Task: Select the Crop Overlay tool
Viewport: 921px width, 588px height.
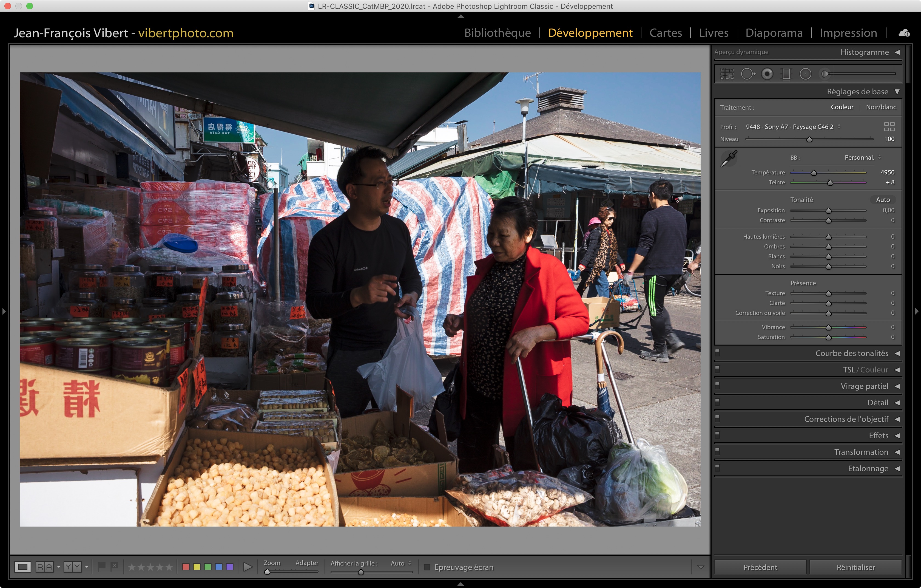Action: 727,74
